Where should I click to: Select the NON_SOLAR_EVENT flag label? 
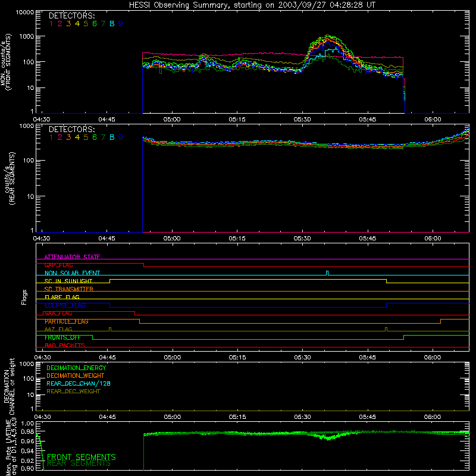point(72,273)
